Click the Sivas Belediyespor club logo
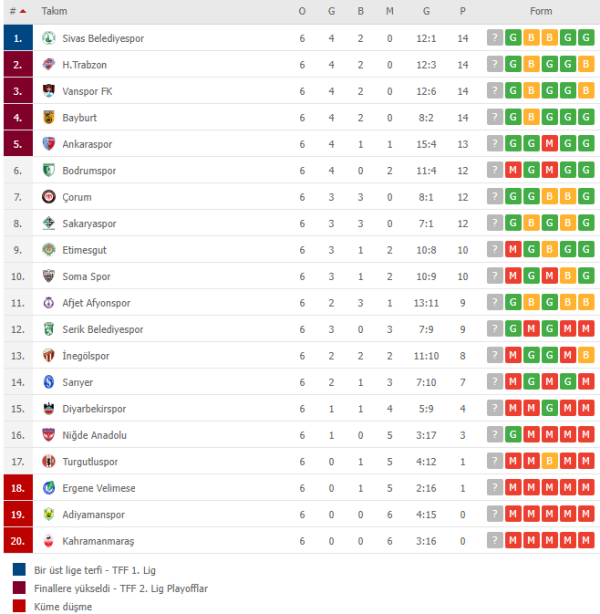This screenshot has height=614, width=600. coord(49,38)
